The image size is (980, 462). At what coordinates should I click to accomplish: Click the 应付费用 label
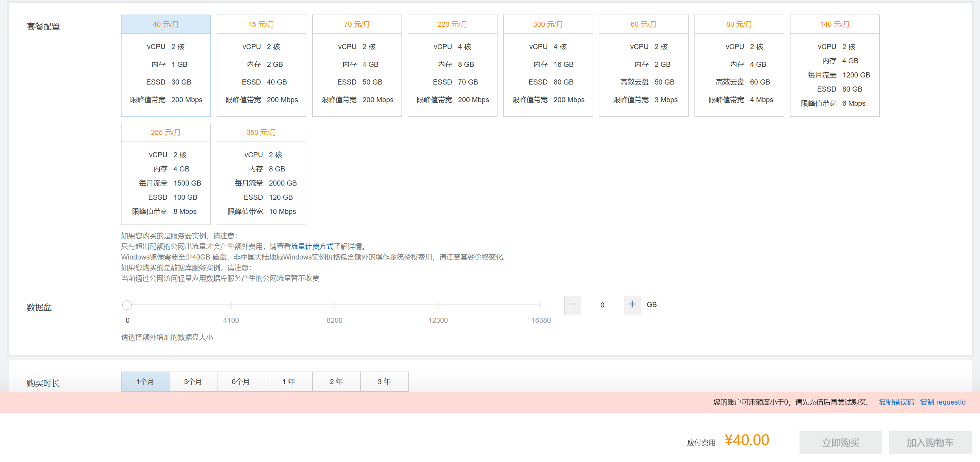[701, 443]
